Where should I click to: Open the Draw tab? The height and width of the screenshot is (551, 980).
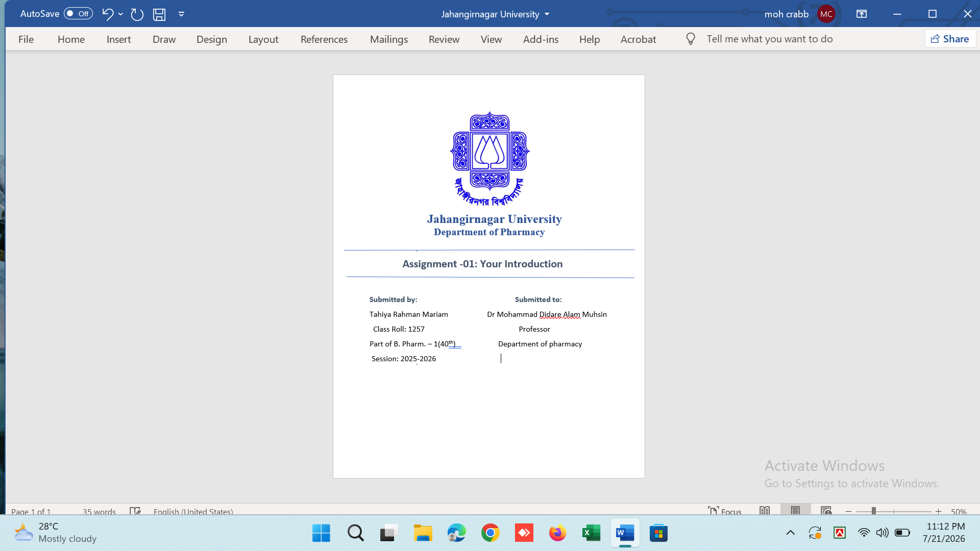(x=164, y=39)
